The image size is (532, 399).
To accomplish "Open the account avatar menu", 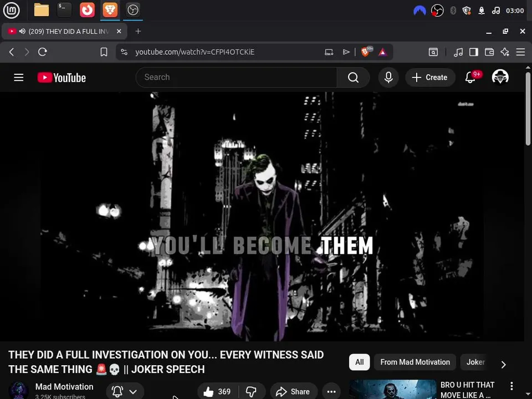I will coord(500,77).
